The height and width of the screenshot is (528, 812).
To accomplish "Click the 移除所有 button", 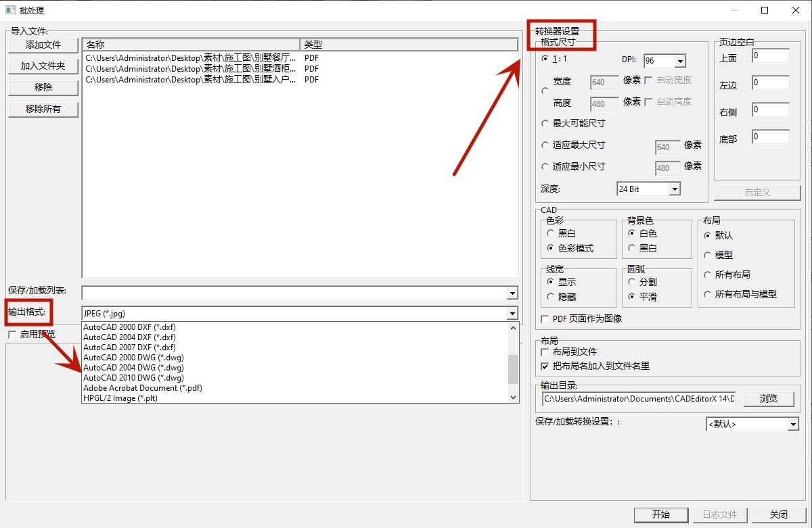I will point(43,109).
